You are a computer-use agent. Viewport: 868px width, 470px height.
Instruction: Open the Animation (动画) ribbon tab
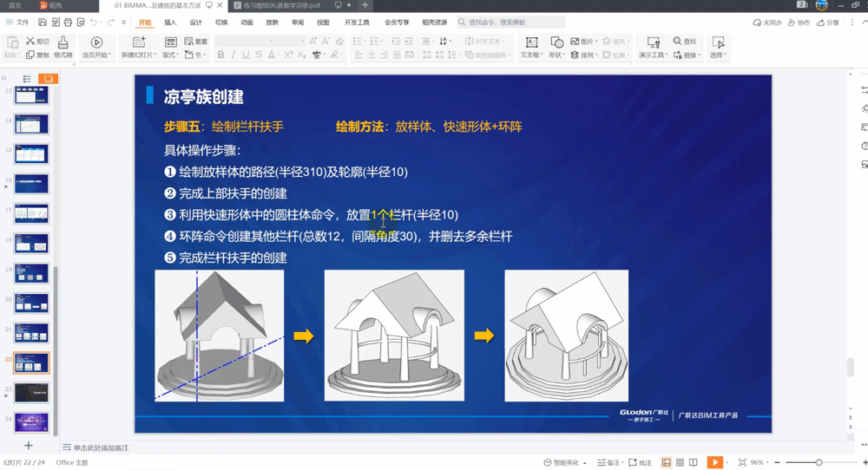point(247,23)
